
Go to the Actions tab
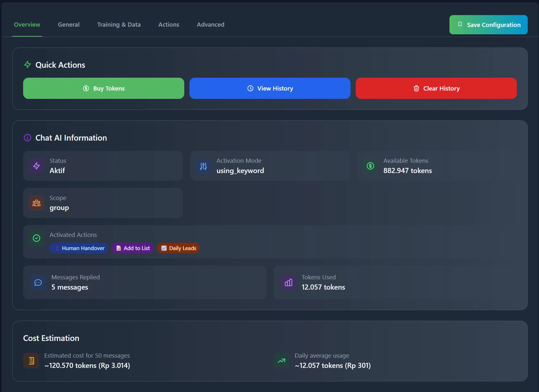[x=169, y=25]
